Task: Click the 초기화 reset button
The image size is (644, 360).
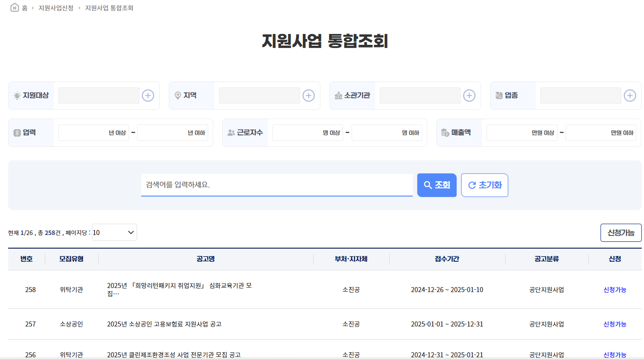Action: (x=484, y=185)
